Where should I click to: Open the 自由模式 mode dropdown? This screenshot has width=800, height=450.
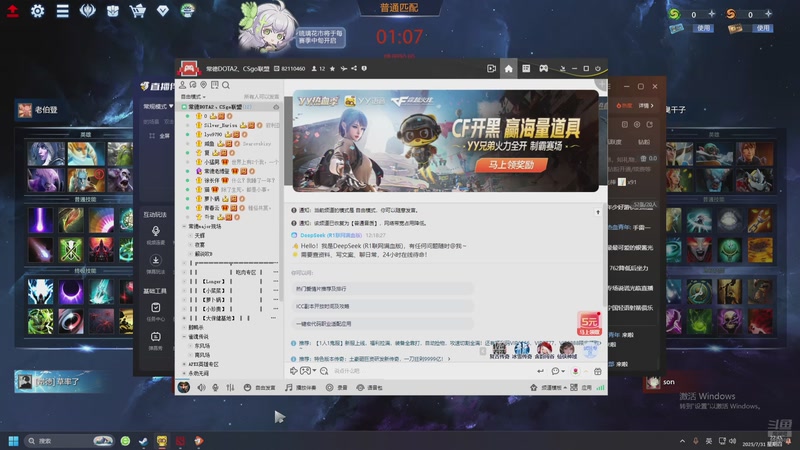coord(193,96)
